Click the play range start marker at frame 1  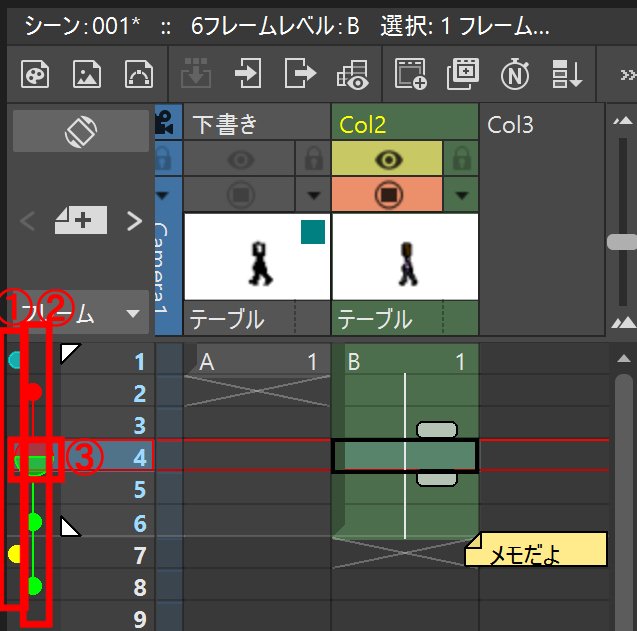coord(70,353)
